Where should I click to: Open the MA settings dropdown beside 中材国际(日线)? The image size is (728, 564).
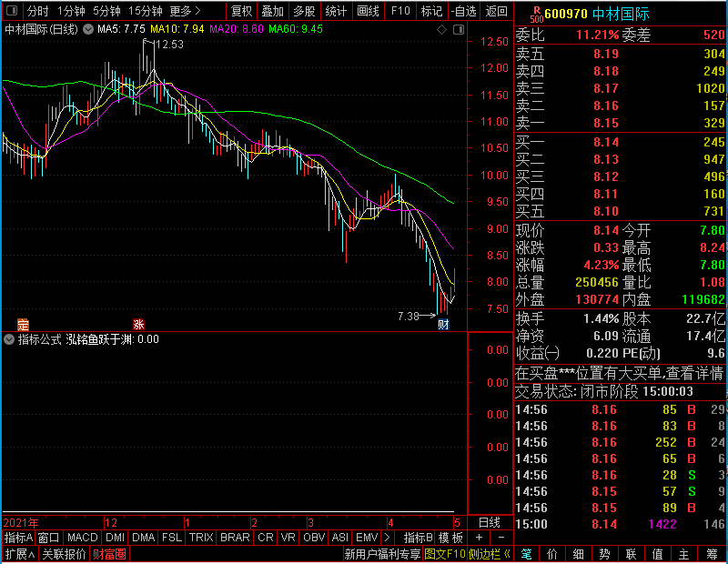88,29
